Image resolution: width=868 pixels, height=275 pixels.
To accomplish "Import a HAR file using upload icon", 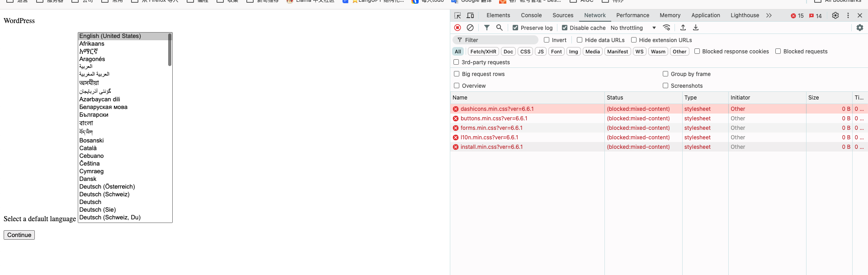I will 683,28.
